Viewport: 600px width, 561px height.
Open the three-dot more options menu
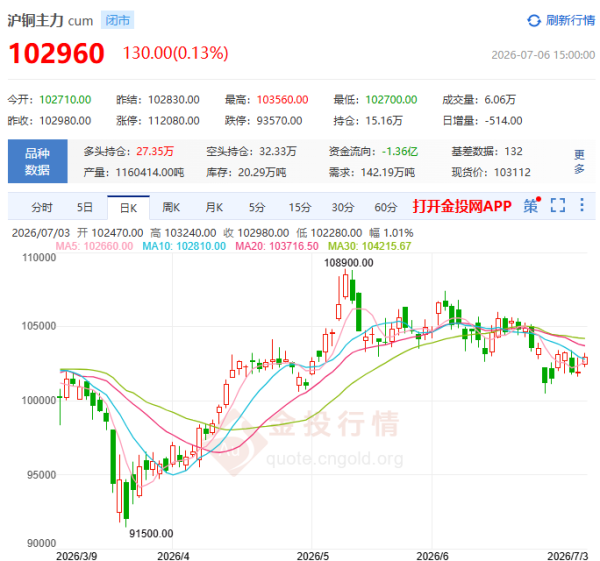pyautogui.click(x=582, y=205)
